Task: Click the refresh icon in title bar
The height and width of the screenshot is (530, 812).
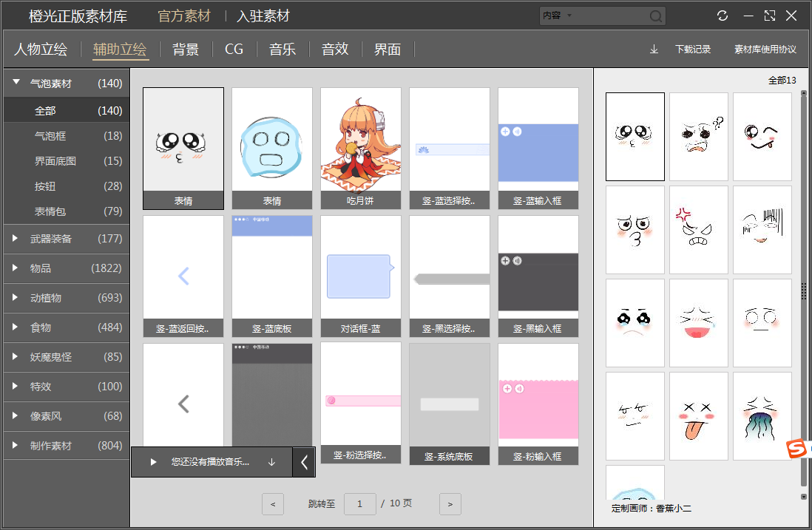Action: [x=723, y=16]
